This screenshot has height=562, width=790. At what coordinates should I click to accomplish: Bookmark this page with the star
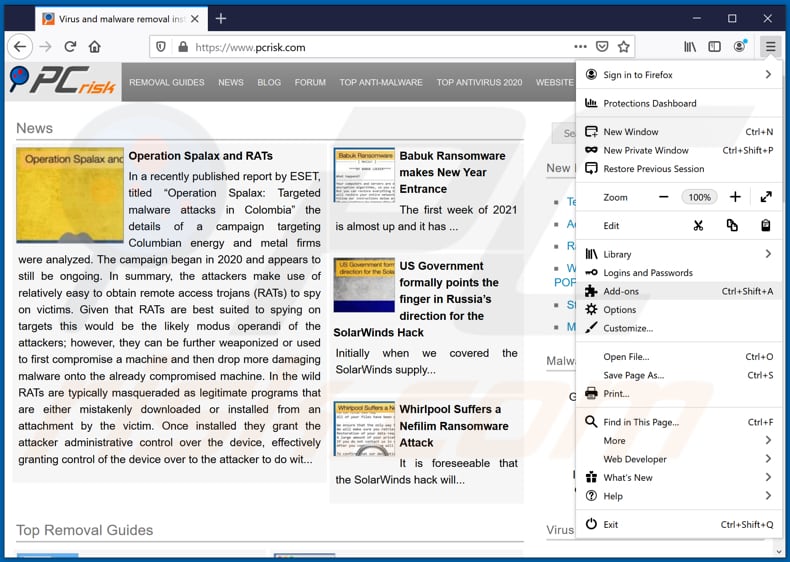[x=624, y=46]
